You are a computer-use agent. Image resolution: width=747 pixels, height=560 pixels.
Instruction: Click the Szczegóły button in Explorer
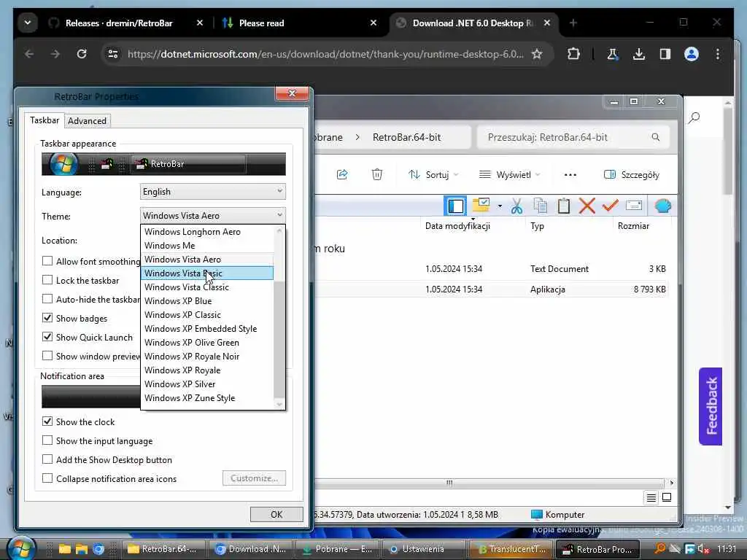[x=631, y=175]
